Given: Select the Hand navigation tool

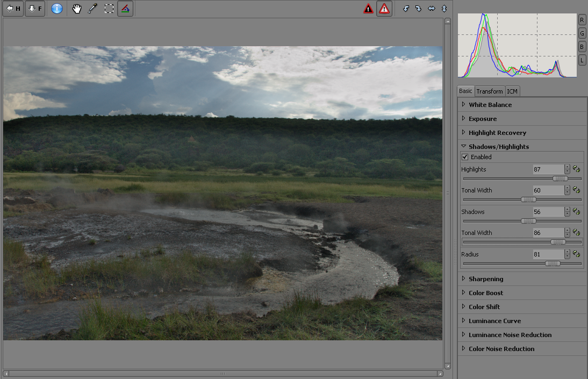Looking at the screenshot, I should click(x=77, y=9).
